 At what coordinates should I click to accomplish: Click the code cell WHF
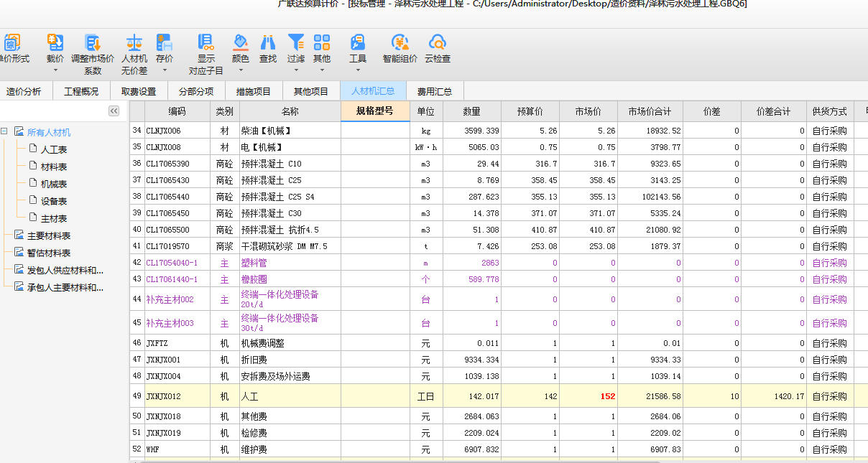pos(177,449)
